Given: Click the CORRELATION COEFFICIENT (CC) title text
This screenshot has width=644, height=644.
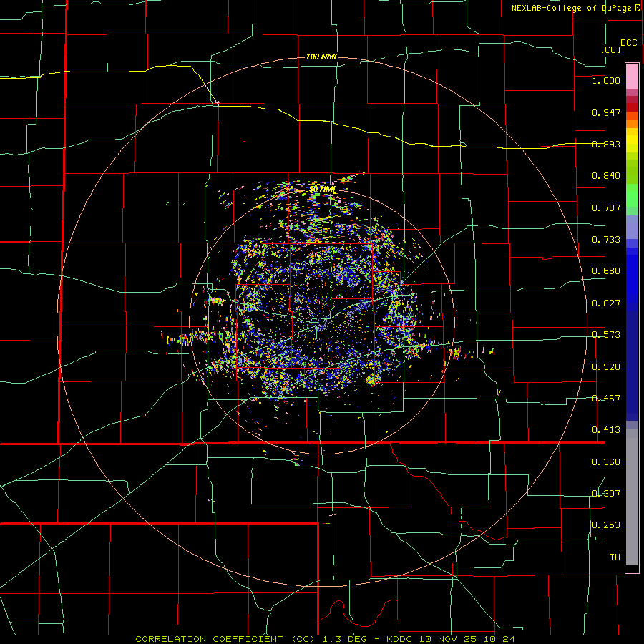Looking at the screenshot, I should pos(226,639).
